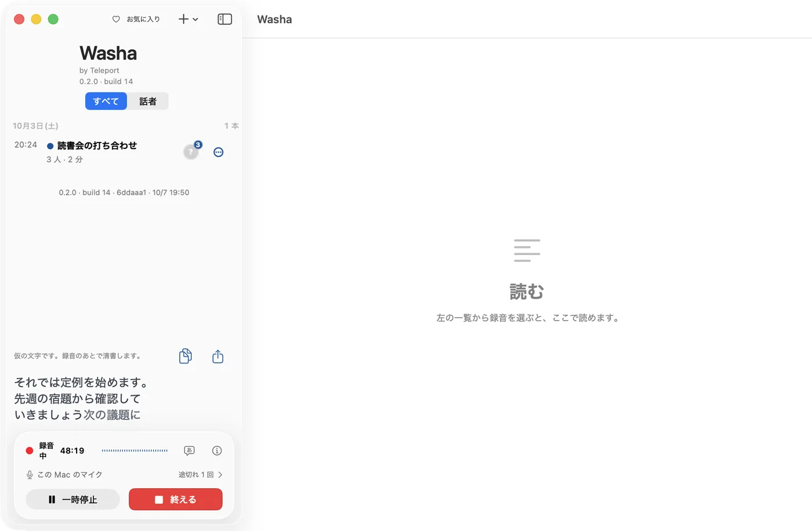Click the blue dot beside 読書会の打ち合わせ
Screen dimensions: 812x531
click(50, 146)
